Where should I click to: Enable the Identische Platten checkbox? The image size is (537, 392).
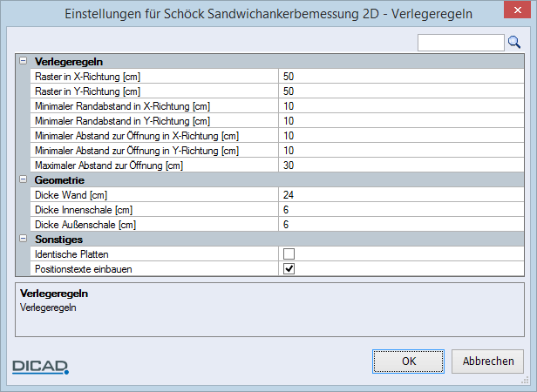(289, 254)
